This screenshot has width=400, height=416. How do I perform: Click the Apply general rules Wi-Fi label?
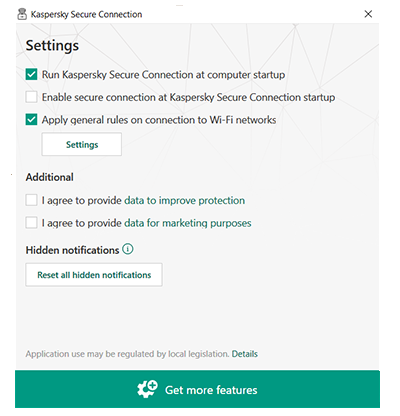pos(159,120)
